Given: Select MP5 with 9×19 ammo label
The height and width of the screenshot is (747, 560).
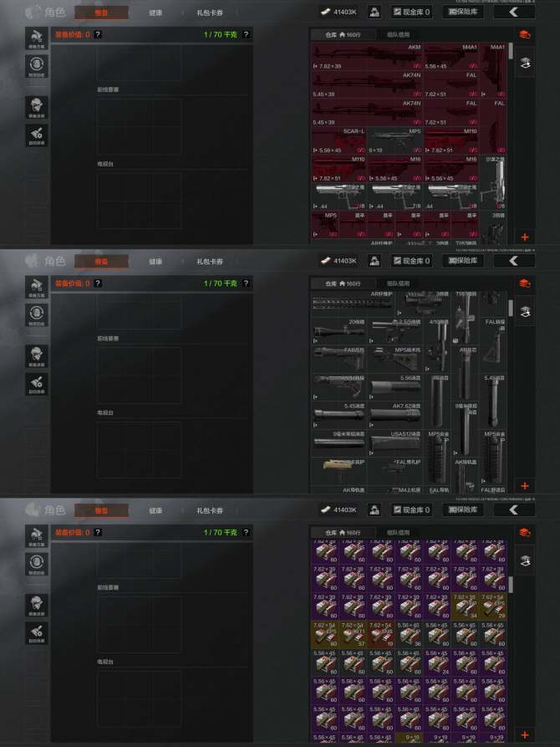Looking at the screenshot, I should point(395,141).
